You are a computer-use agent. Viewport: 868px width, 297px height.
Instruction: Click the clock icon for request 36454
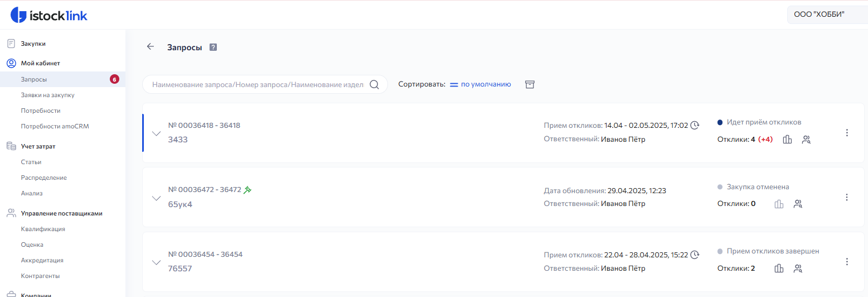[x=695, y=255]
